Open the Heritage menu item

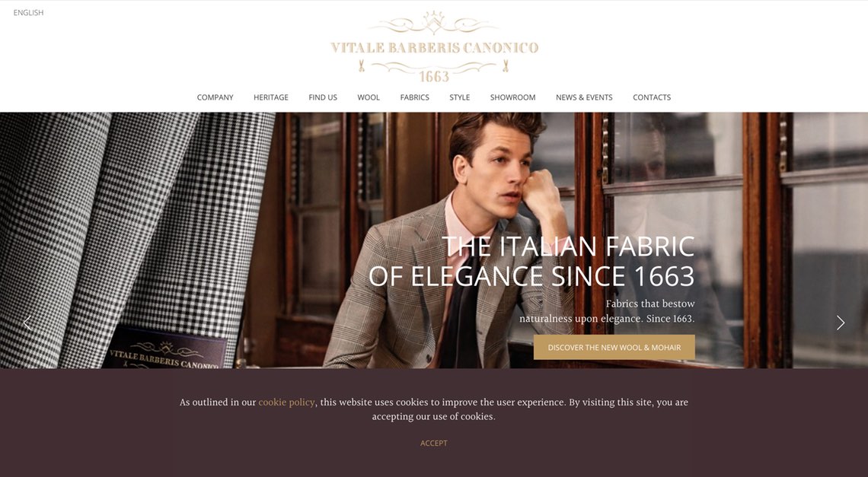pyautogui.click(x=271, y=97)
